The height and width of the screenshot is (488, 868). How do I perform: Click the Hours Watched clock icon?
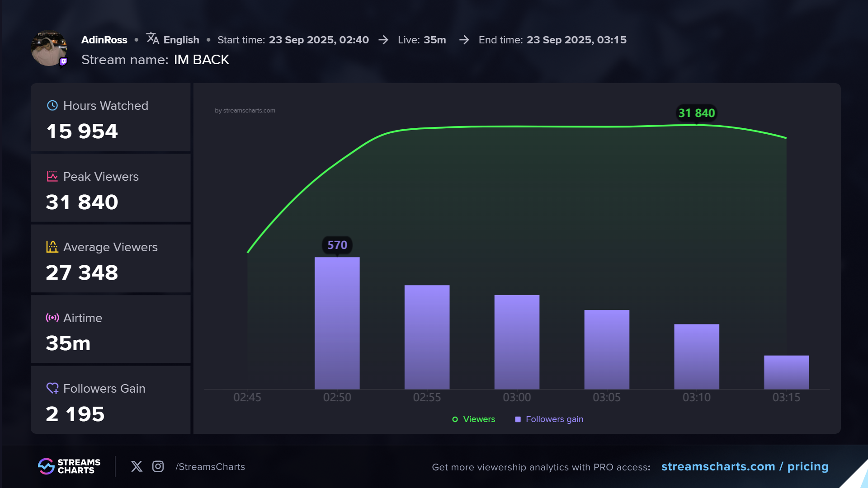pos(52,106)
